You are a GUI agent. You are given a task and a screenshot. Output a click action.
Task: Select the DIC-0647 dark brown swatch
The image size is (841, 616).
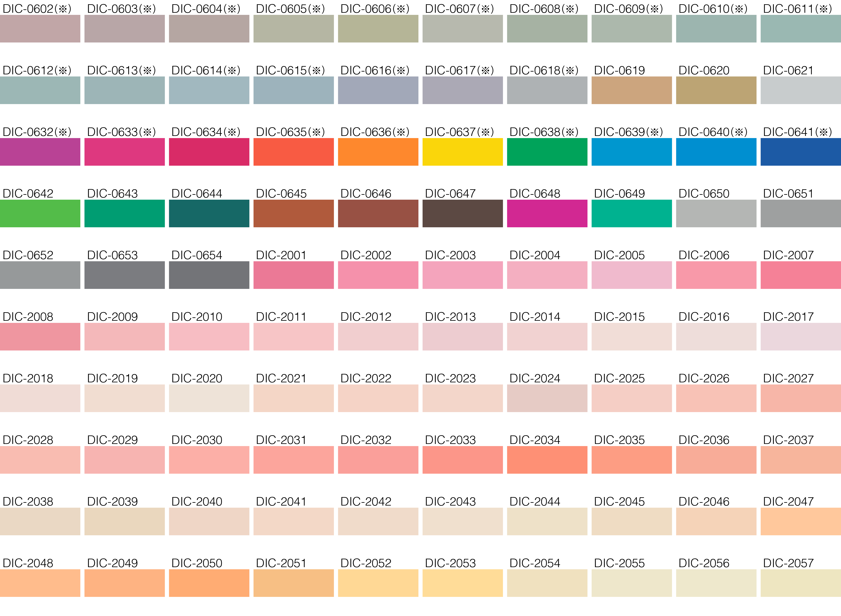[462, 213]
